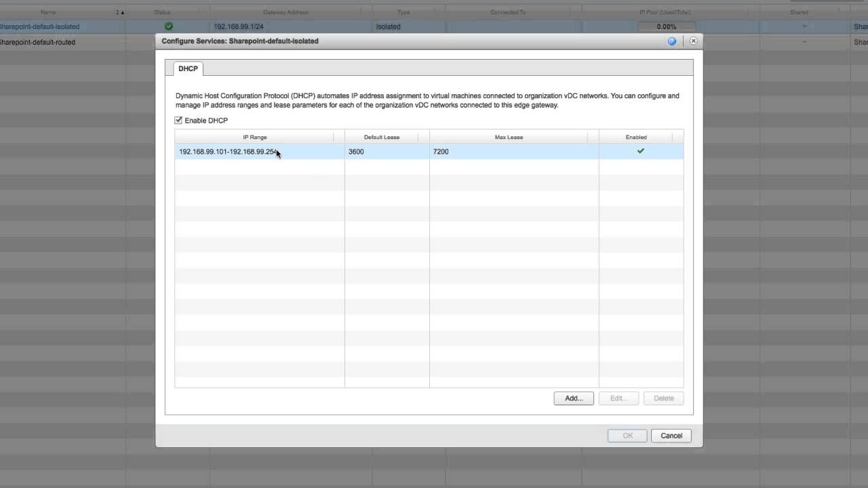Click the OK button

click(627, 435)
